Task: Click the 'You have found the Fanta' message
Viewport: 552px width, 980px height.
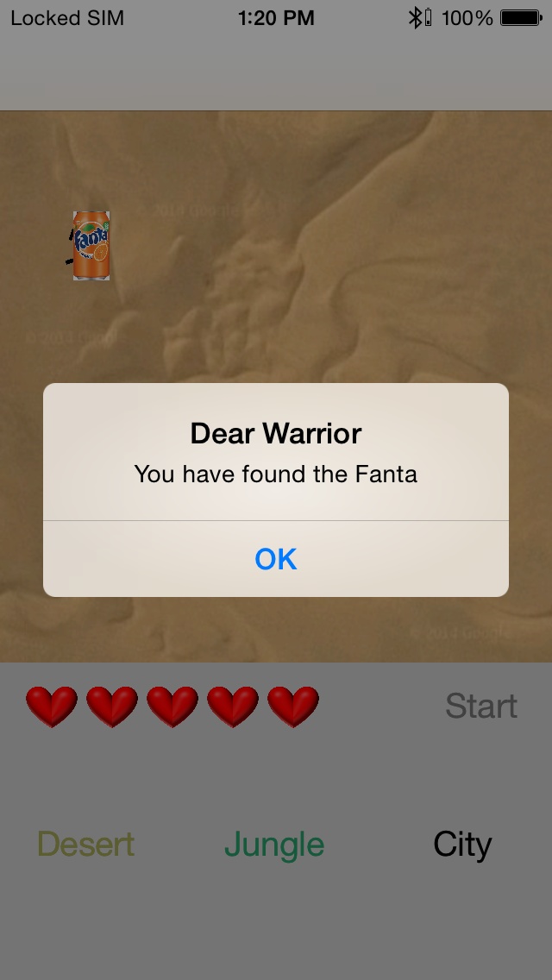Action: (x=276, y=474)
